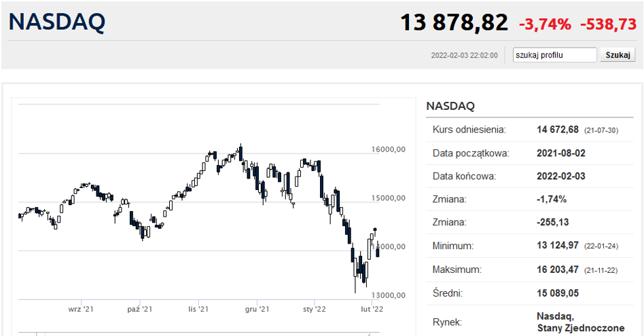Click the 16000,00 price axis label
This screenshot has width=644, height=336.
[389, 150]
